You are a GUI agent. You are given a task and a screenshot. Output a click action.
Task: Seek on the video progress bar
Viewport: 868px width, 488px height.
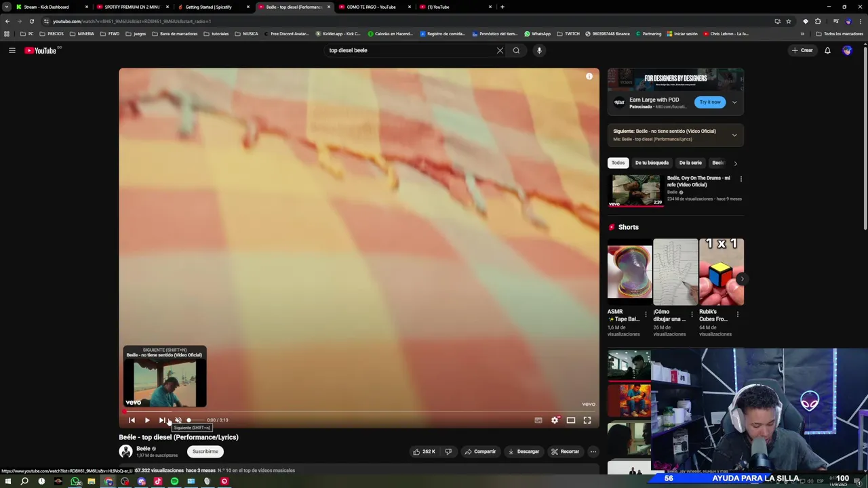coord(359,411)
